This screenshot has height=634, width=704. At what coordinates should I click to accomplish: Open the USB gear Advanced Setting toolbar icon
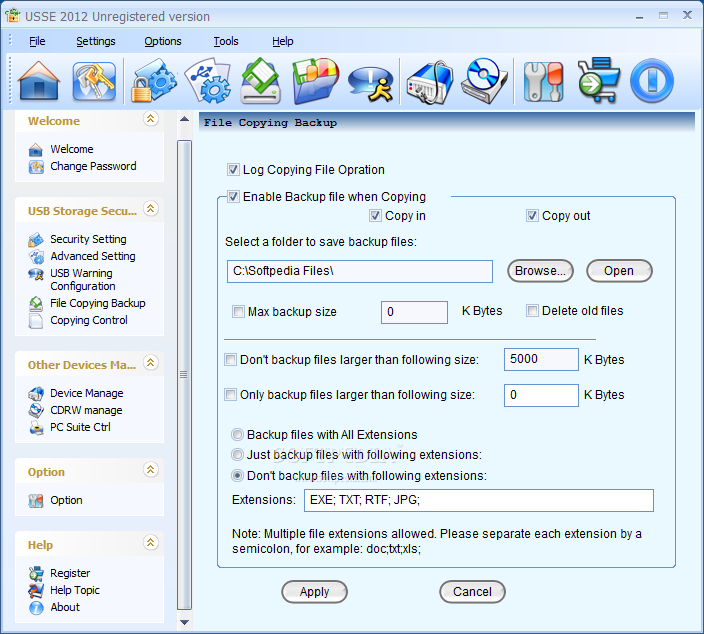[208, 81]
